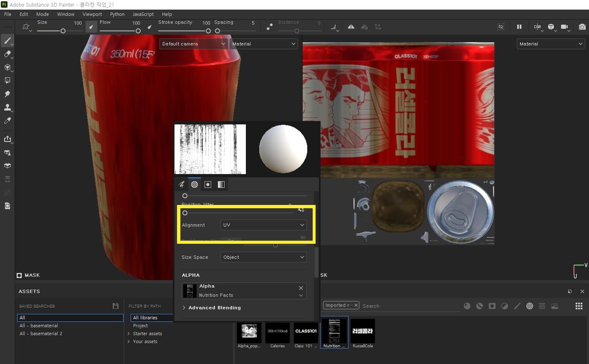This screenshot has height=364, width=589.
Task: Select the Clone stamp tool
Action: 7,107
